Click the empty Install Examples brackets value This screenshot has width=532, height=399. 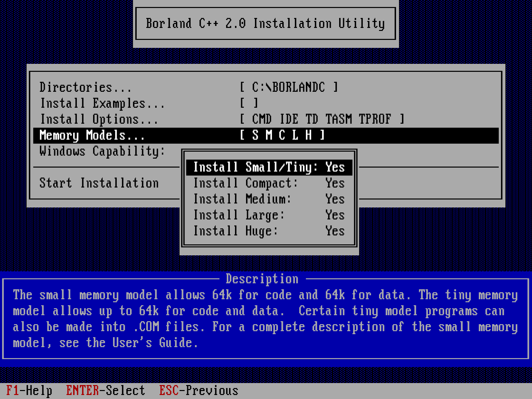(249, 103)
